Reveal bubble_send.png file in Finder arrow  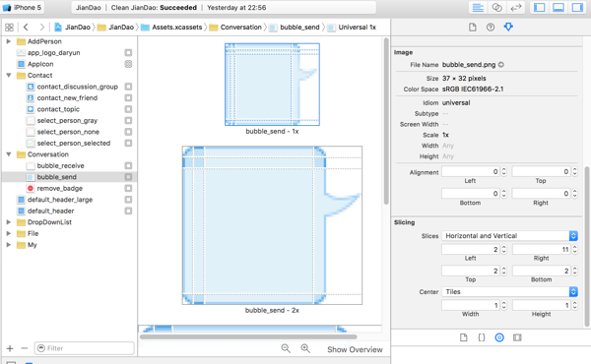point(501,64)
